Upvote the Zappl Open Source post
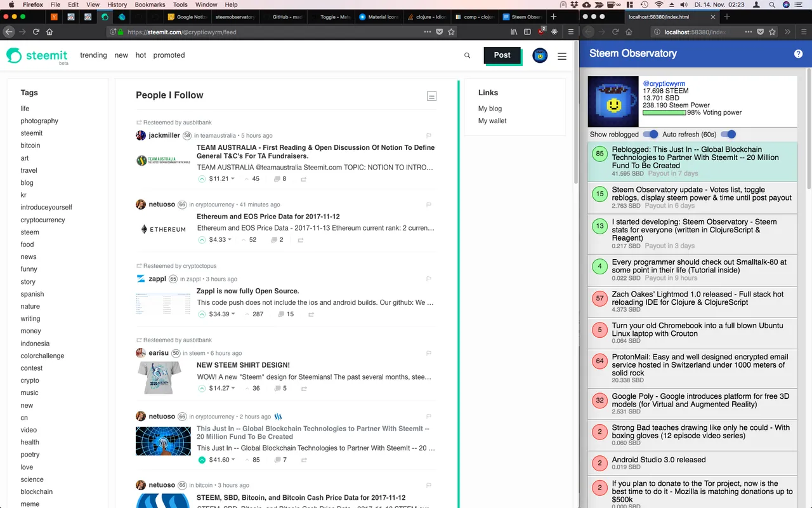The height and width of the screenshot is (508, 812). (x=202, y=314)
